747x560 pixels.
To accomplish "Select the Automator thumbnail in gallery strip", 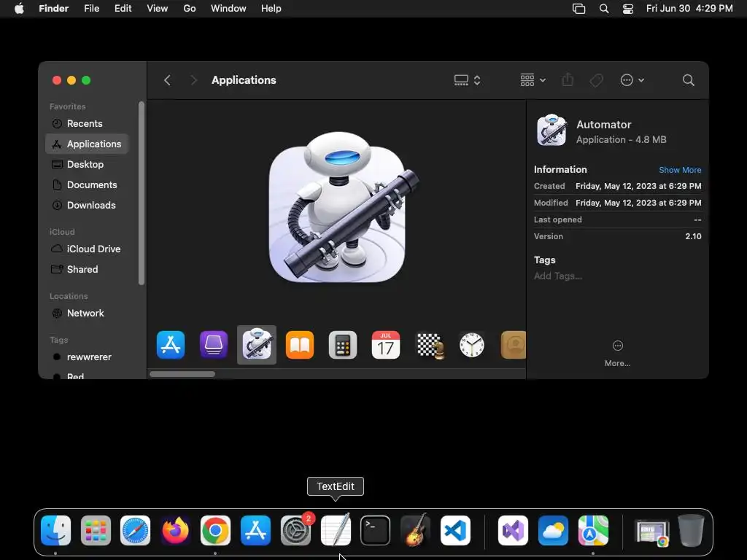I will coord(257,345).
